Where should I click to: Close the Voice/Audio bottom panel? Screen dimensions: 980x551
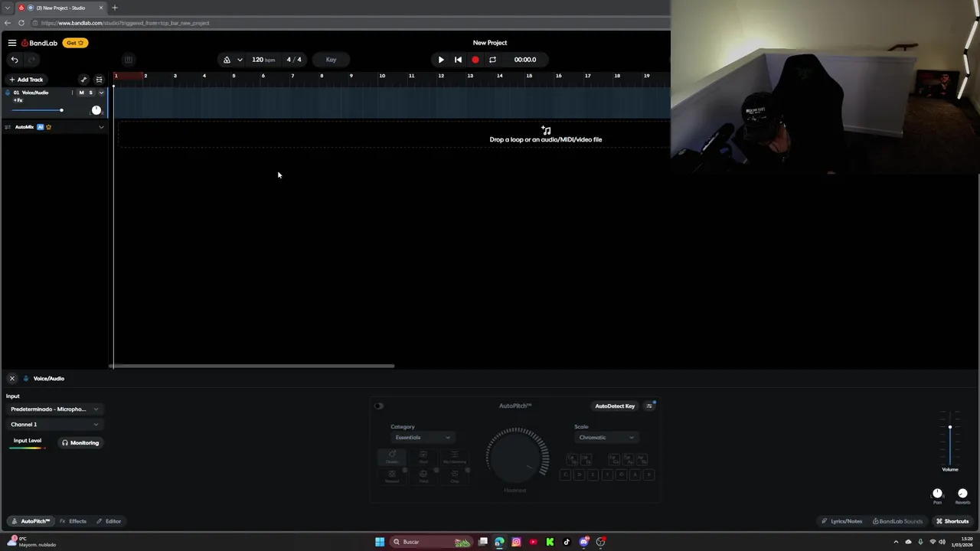pyautogui.click(x=11, y=379)
